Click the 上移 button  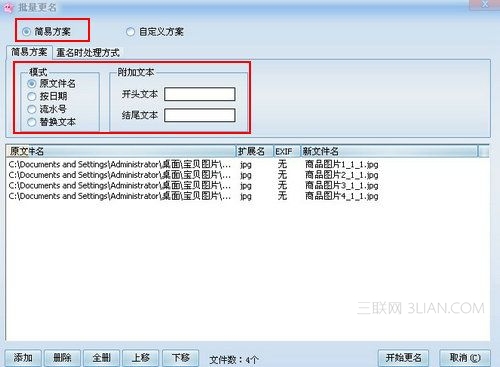tap(141, 358)
